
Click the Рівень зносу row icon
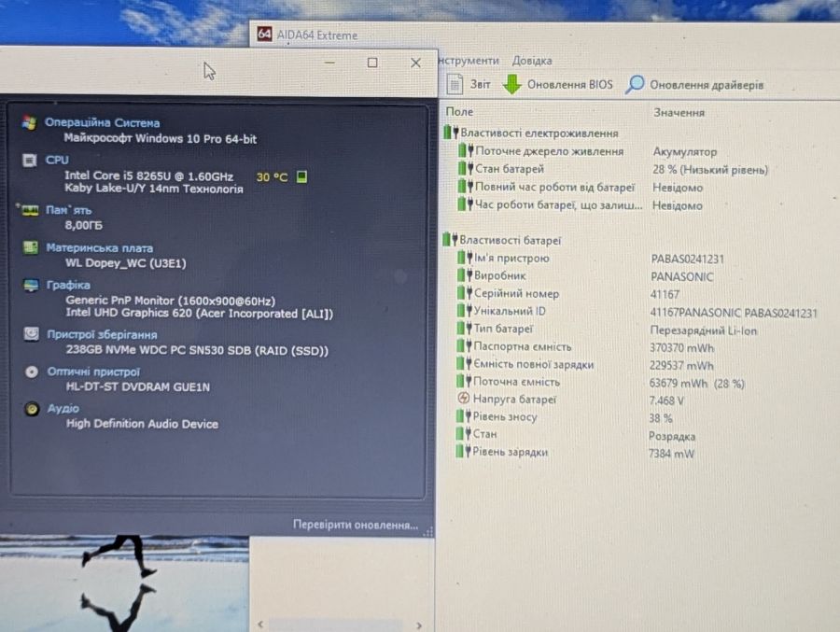click(463, 416)
